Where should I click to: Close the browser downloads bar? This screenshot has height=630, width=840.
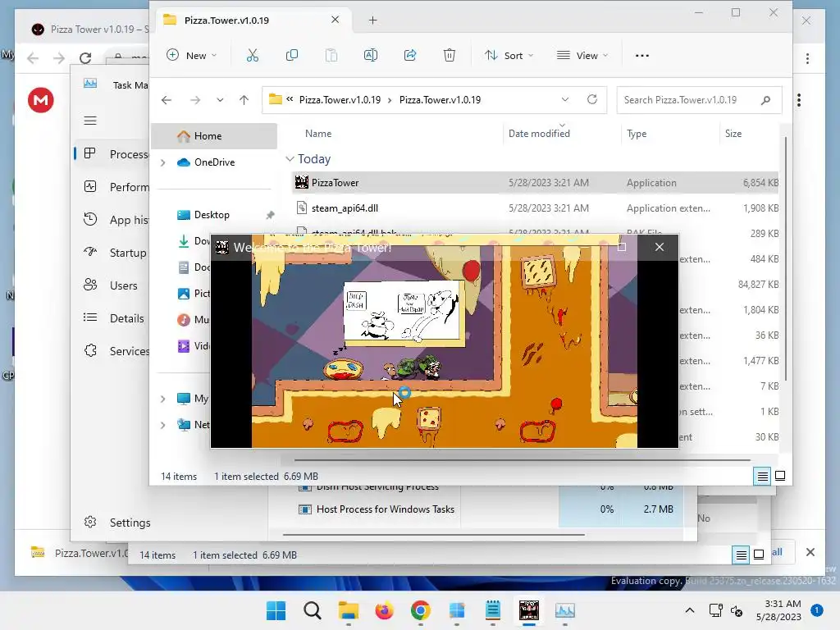coord(810,552)
